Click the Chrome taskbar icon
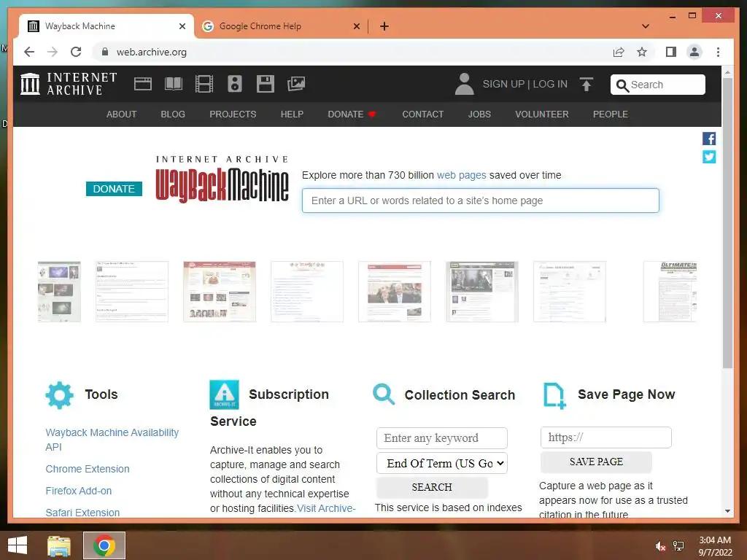The height and width of the screenshot is (560, 747). (104, 545)
